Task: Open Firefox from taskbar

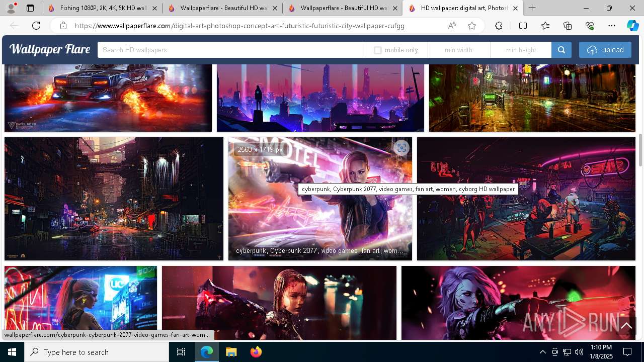Action: (256, 352)
